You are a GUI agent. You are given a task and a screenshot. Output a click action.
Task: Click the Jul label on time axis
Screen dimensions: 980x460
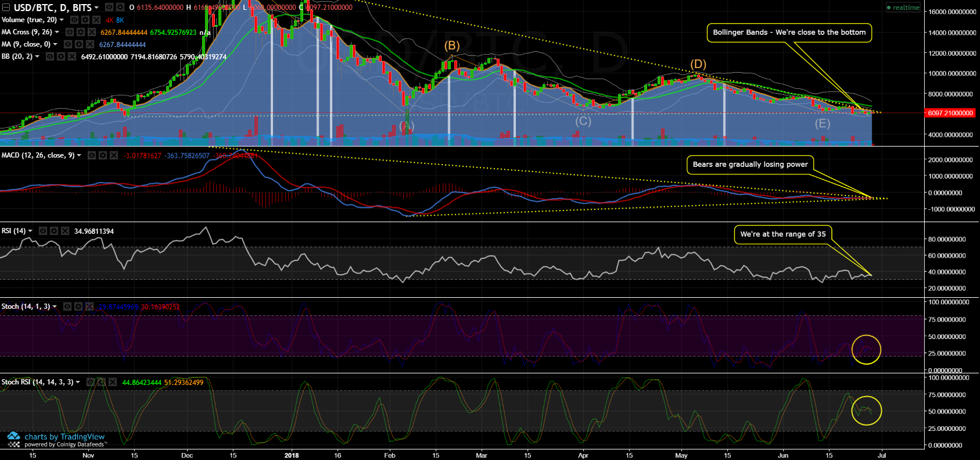pos(882,455)
